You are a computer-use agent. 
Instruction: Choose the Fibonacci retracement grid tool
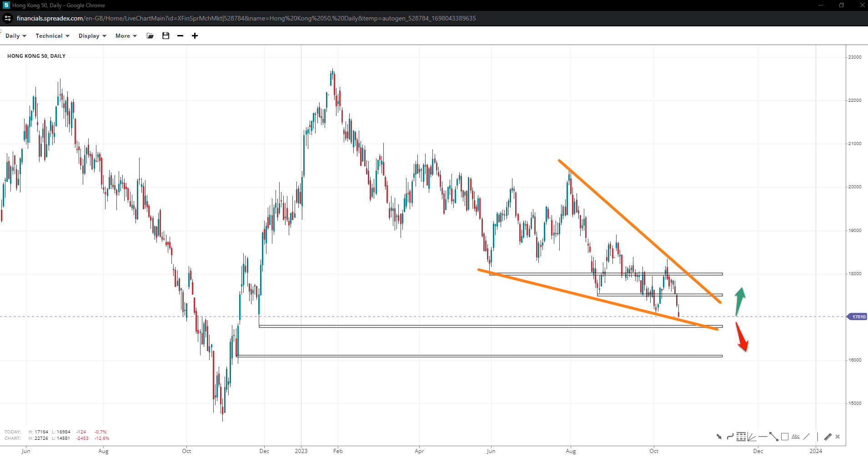[741, 437]
